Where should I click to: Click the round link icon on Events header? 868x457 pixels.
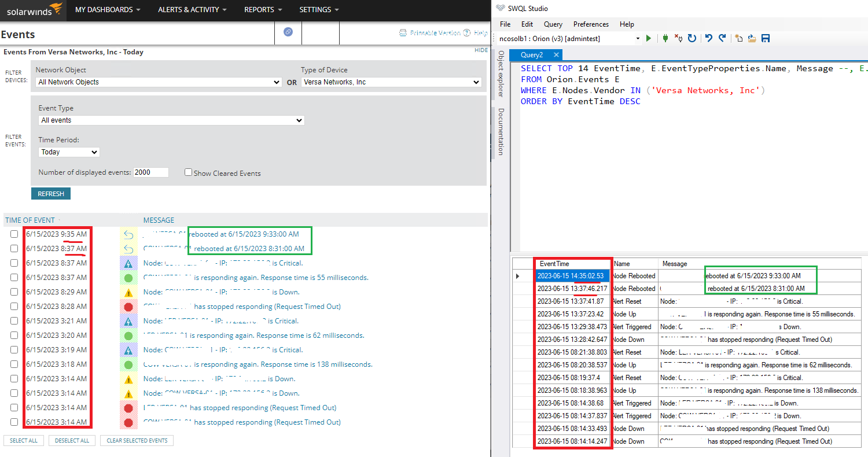288,32
